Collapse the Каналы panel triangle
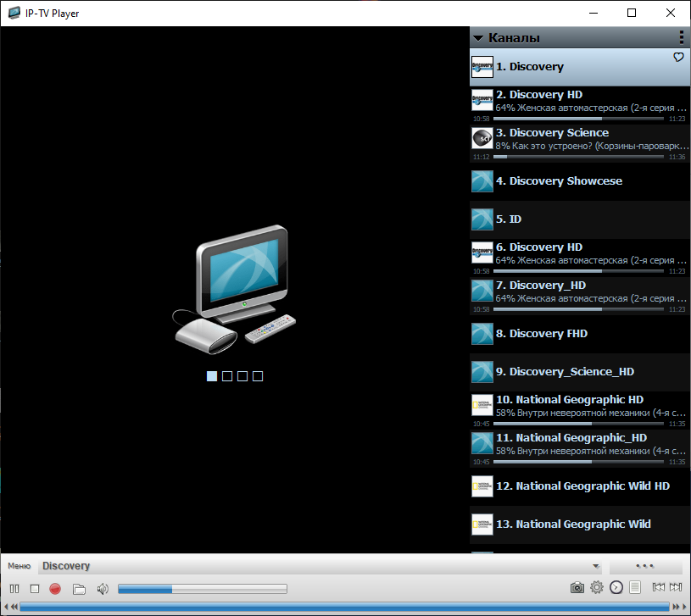 [x=478, y=38]
